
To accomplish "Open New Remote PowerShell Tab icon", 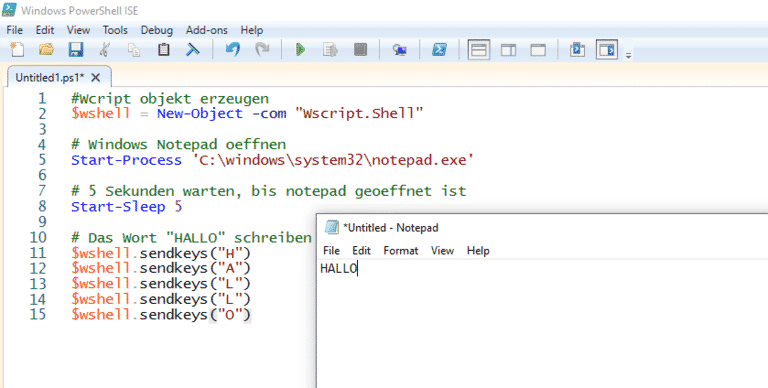I will pos(400,49).
